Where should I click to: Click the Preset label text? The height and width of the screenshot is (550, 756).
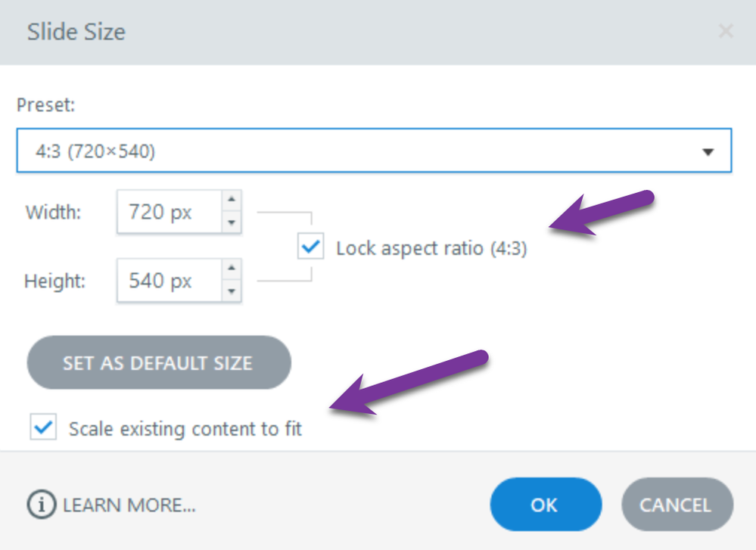pos(46,105)
